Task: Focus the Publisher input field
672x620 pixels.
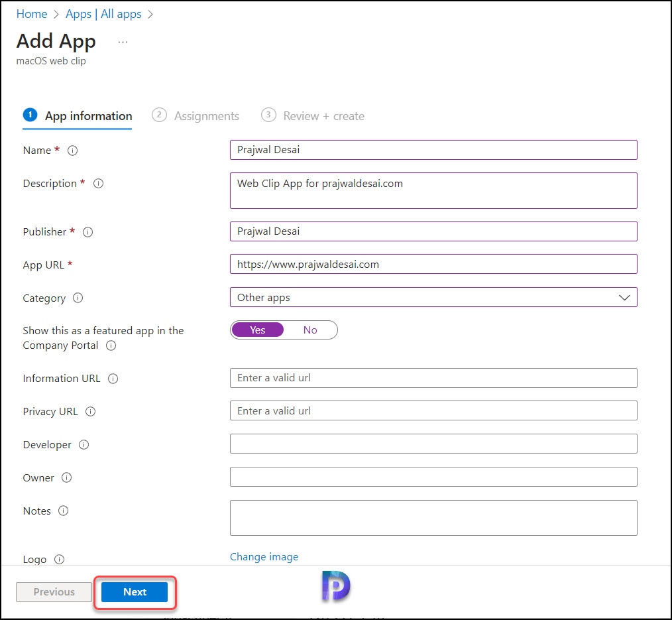Action: (433, 231)
